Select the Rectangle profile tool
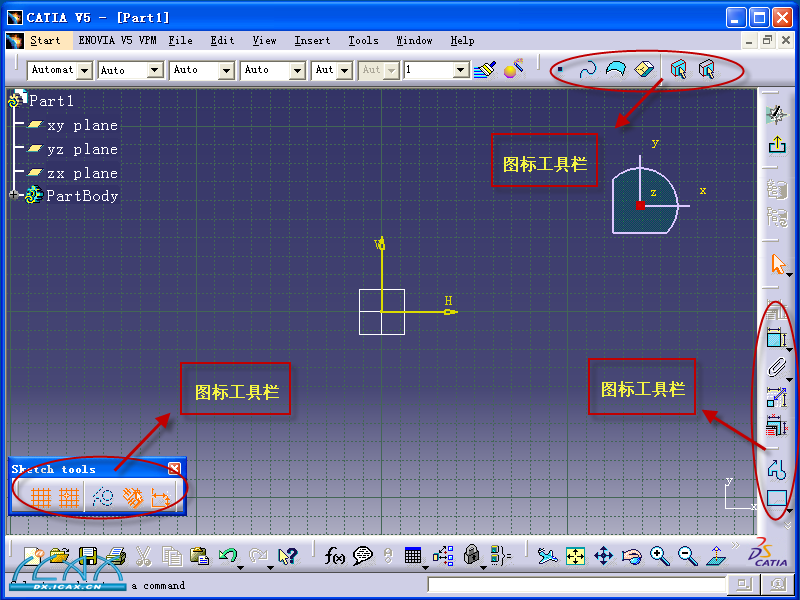Image resolution: width=800 pixels, height=600 pixels. (x=777, y=497)
